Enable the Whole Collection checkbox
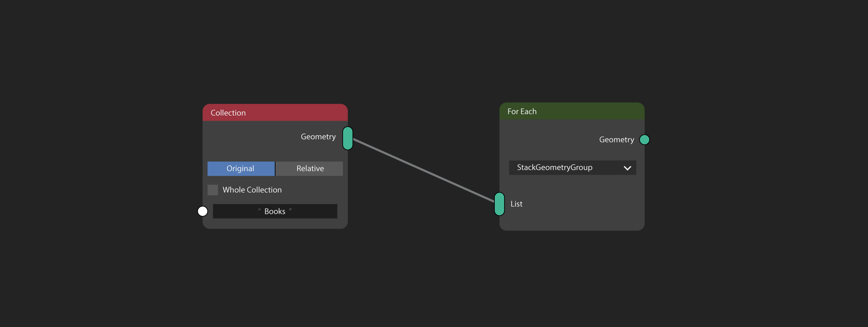The image size is (868, 327). coord(213,190)
